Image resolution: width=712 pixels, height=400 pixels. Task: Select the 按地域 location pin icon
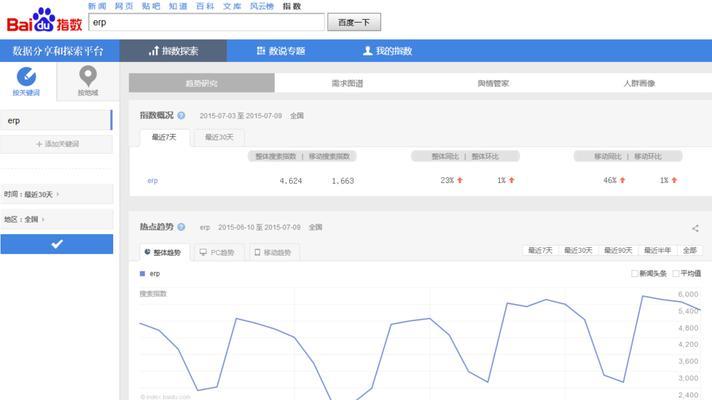click(x=88, y=76)
